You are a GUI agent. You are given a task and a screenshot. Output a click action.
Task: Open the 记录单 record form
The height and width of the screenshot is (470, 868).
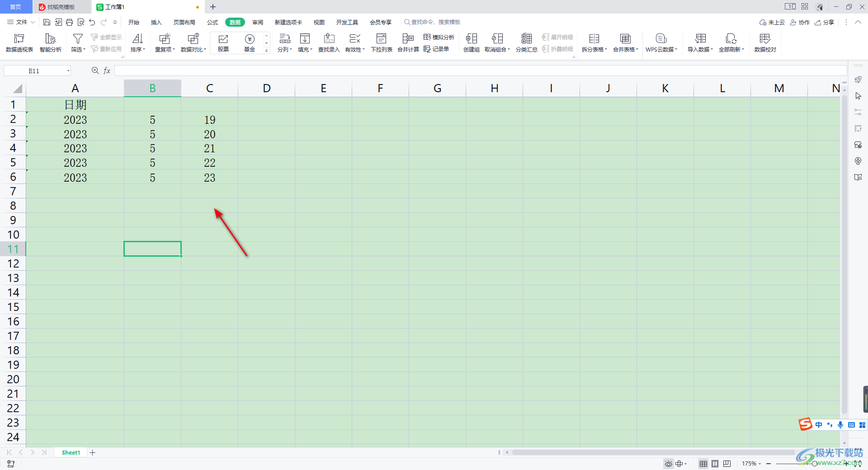coord(436,49)
